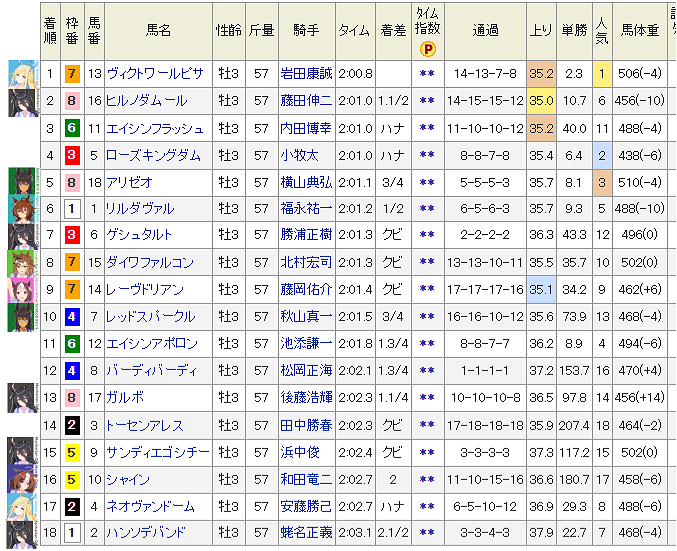Open jockey 和田竜二 profile link
The width and height of the screenshot is (677, 551).
[307, 479]
